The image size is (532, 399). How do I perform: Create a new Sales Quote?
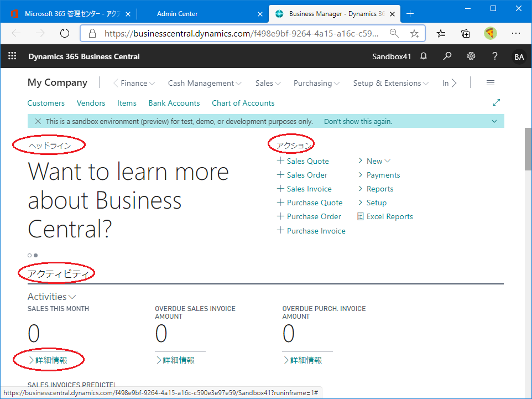[x=303, y=161]
